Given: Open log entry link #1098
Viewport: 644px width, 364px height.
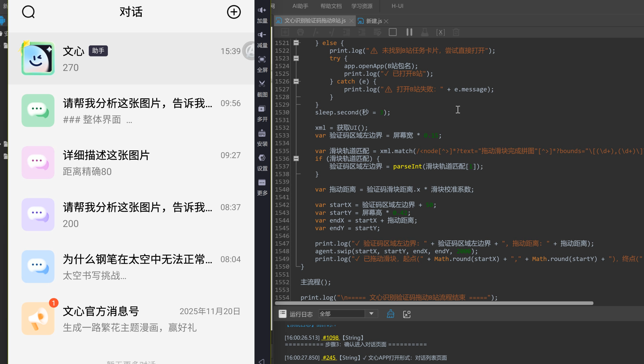Looking at the screenshot, I should [x=330, y=337].
